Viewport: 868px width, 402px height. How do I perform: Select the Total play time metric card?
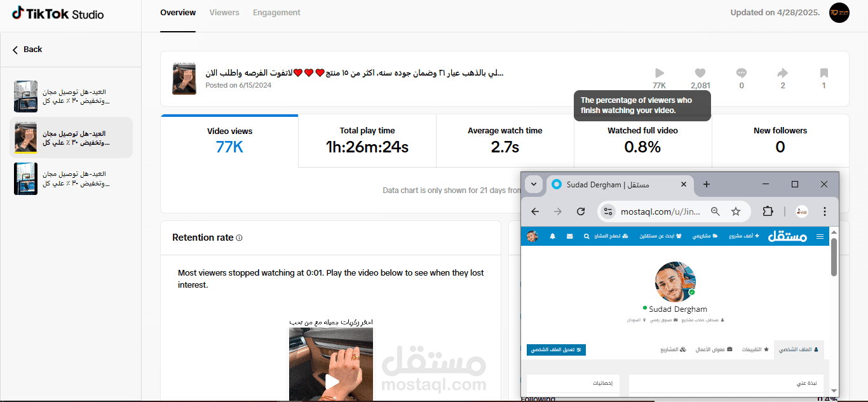click(x=367, y=141)
